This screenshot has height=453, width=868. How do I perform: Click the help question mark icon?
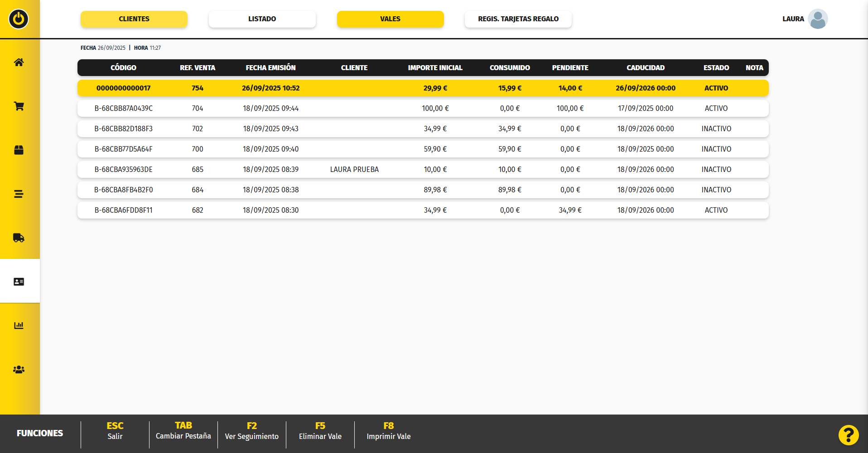pyautogui.click(x=848, y=435)
